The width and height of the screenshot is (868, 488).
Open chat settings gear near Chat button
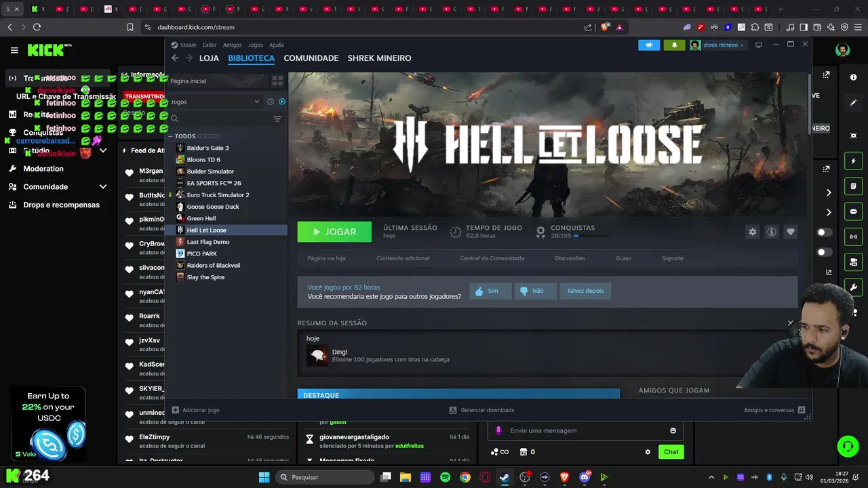tap(648, 452)
